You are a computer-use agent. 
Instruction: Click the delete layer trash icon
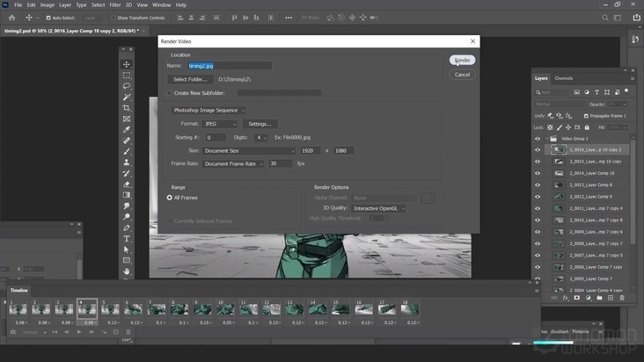[x=622, y=298]
